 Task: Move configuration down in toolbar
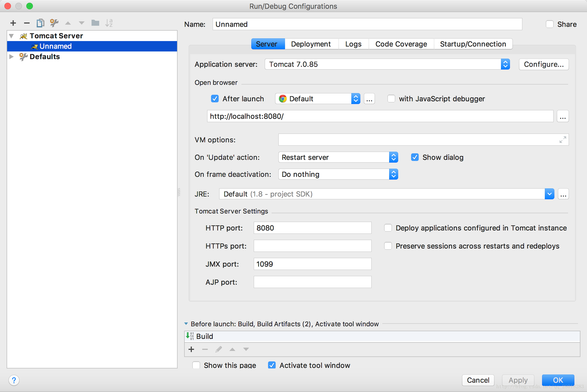[81, 23]
